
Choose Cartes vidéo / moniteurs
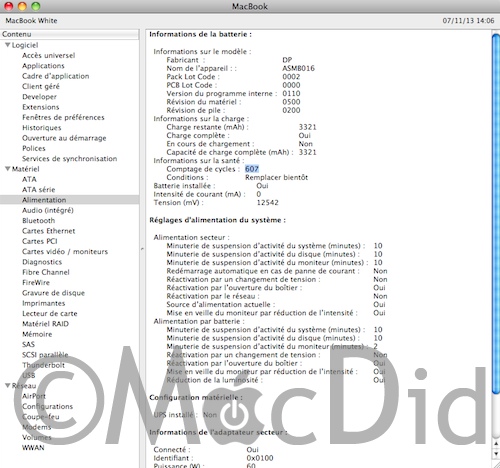coord(65,251)
